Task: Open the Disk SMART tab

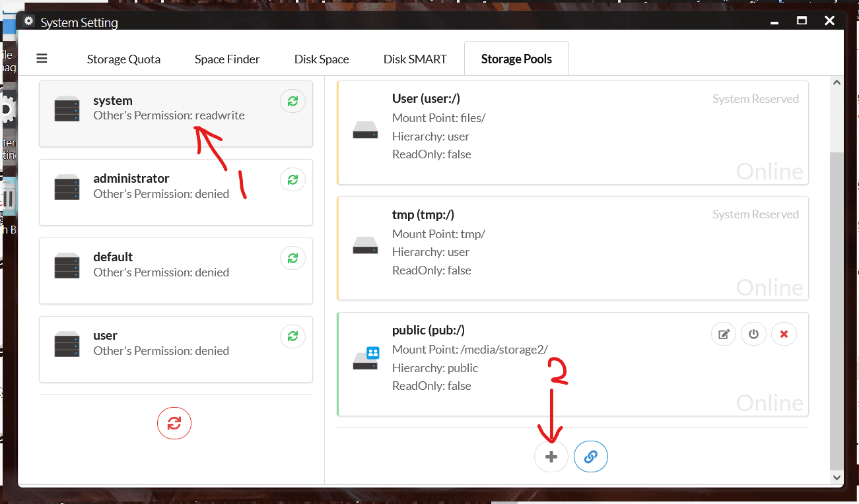Action: click(415, 59)
